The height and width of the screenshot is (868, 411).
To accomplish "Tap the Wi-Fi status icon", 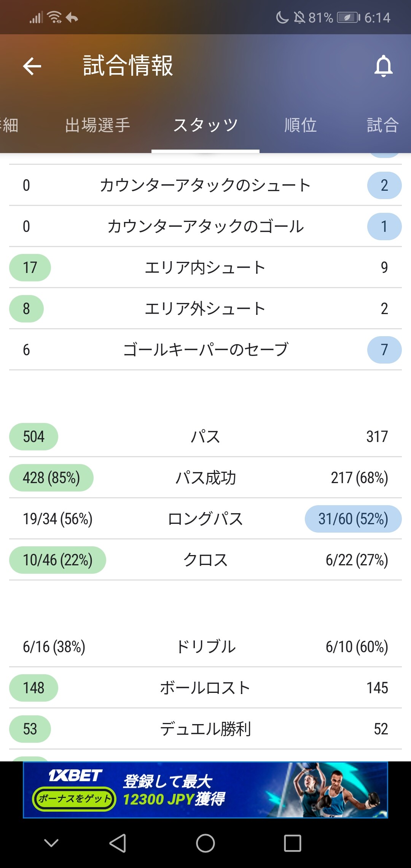I will (x=54, y=18).
